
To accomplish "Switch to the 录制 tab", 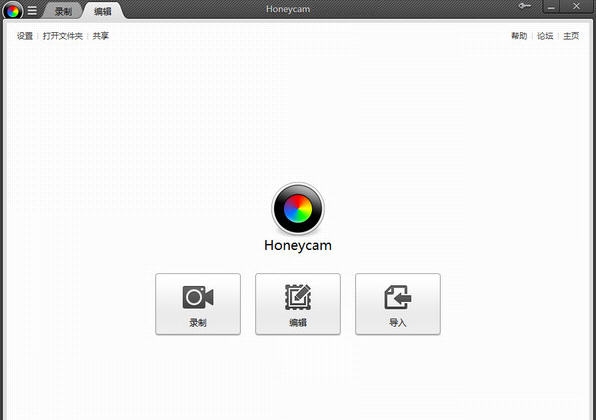I will pos(63,11).
